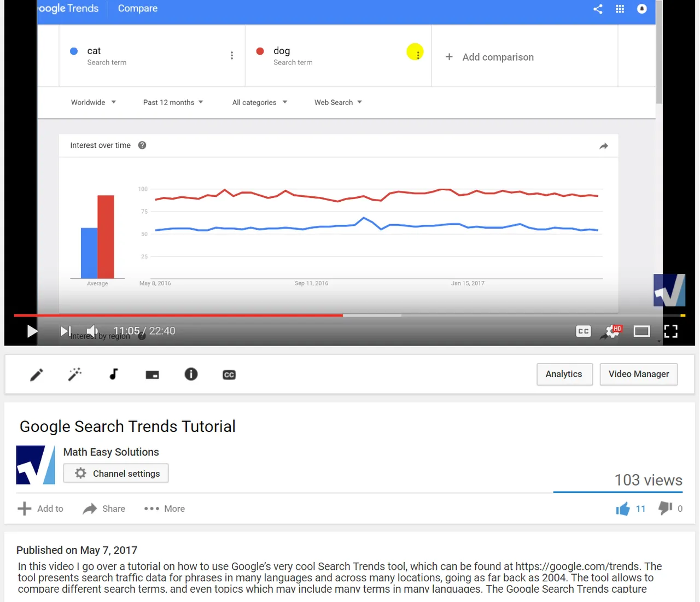The height and width of the screenshot is (602, 700).
Task: Open the dog term options menu
Action: [418, 55]
